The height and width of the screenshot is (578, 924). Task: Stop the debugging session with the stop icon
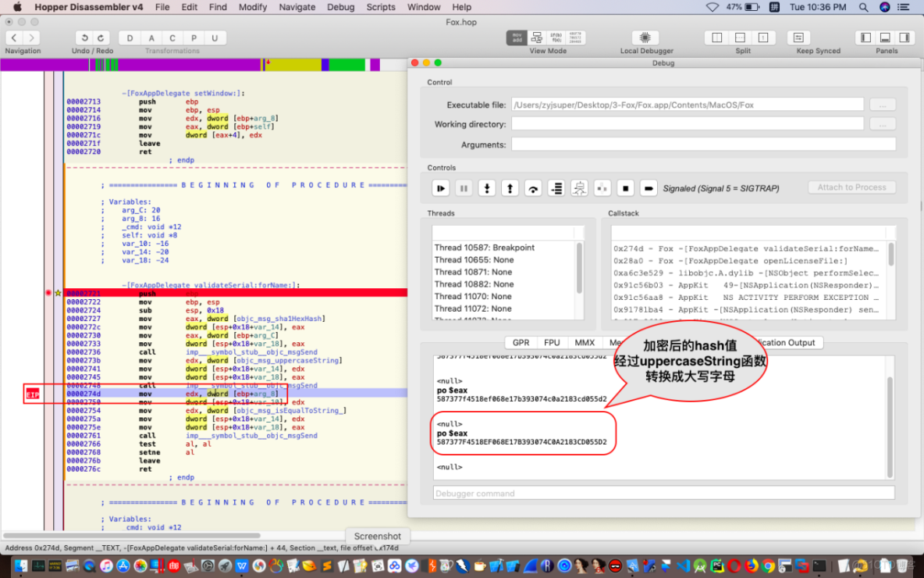[x=625, y=187]
